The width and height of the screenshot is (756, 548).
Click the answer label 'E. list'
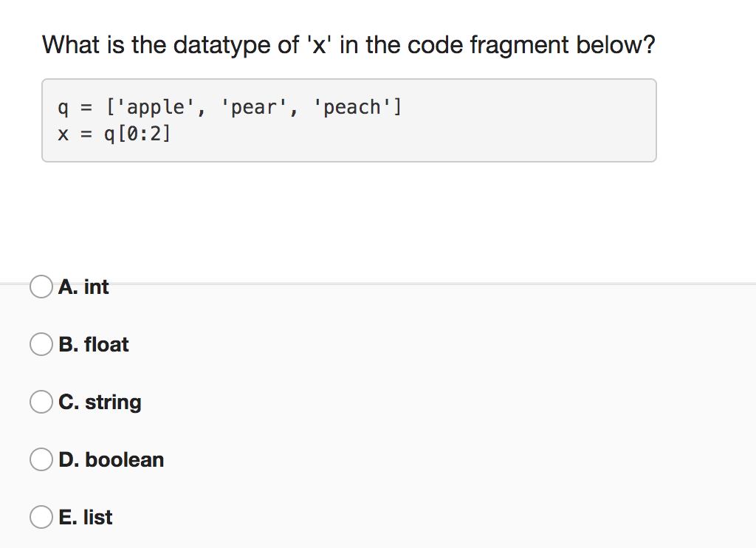click(86, 517)
